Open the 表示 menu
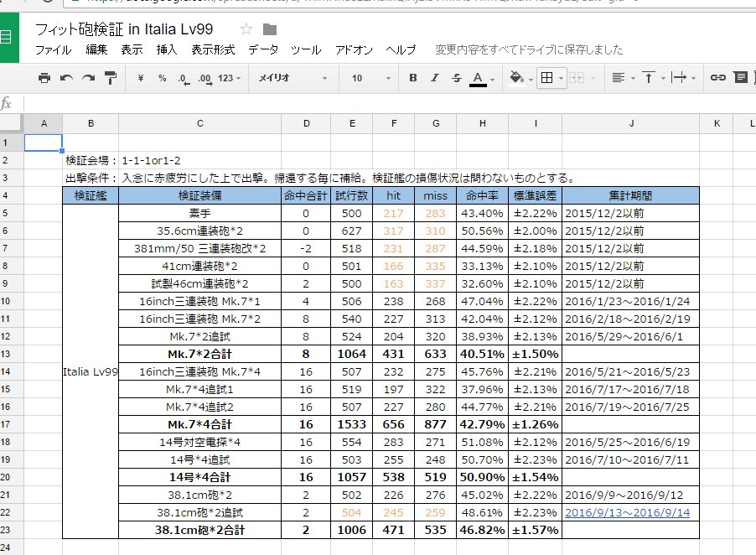 (132, 49)
